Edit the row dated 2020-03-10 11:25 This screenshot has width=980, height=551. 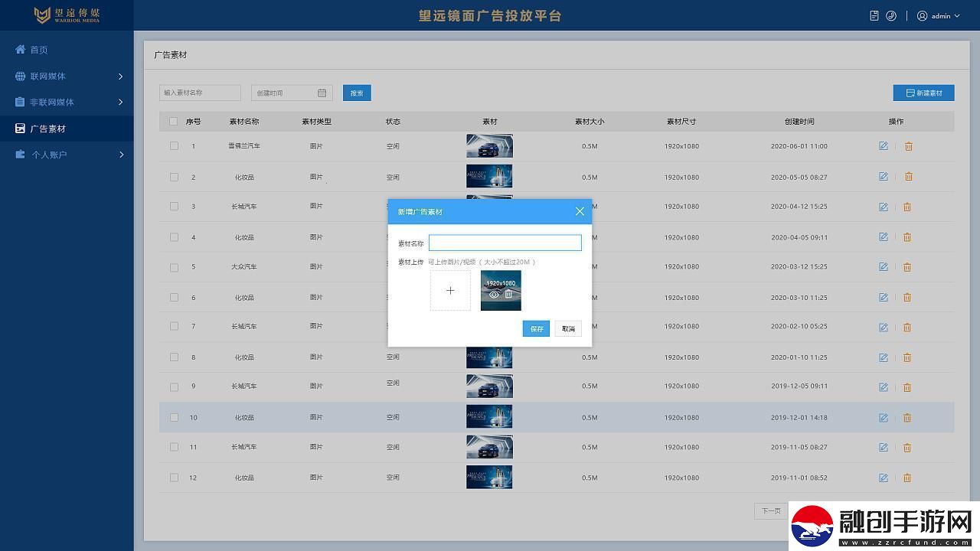pyautogui.click(x=884, y=298)
